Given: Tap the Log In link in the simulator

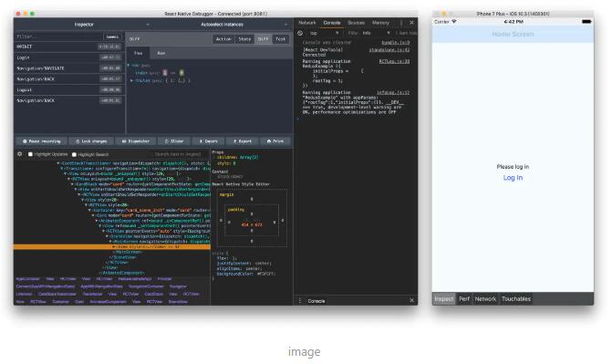Looking at the screenshot, I should pos(513,178).
